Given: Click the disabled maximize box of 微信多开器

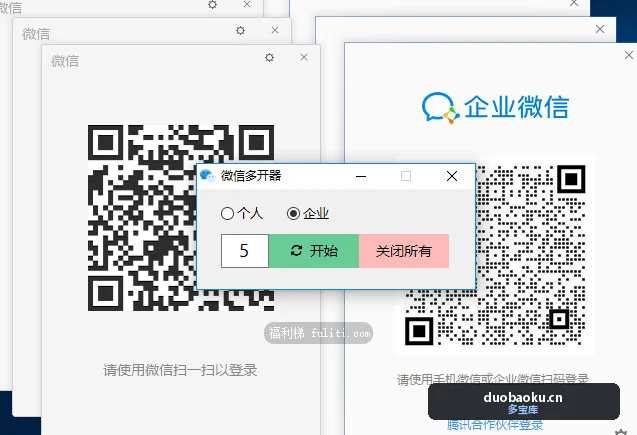Looking at the screenshot, I should point(405,176).
